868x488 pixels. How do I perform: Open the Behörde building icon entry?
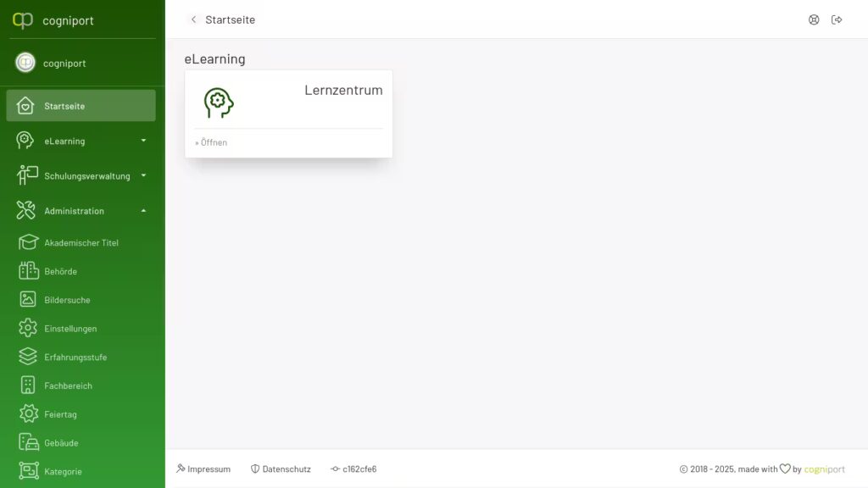(28, 271)
